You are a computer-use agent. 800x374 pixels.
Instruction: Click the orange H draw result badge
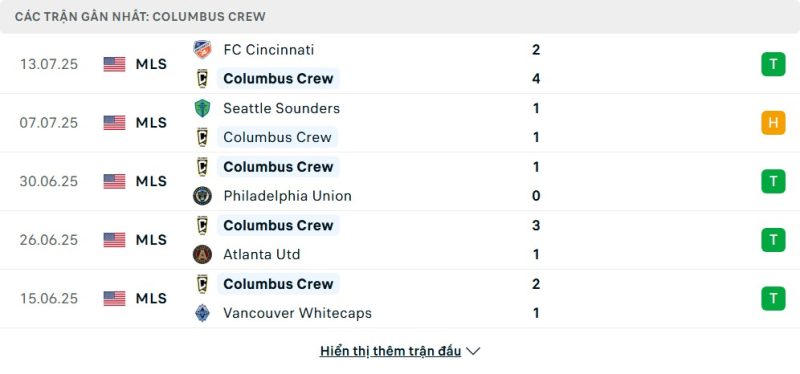(773, 122)
